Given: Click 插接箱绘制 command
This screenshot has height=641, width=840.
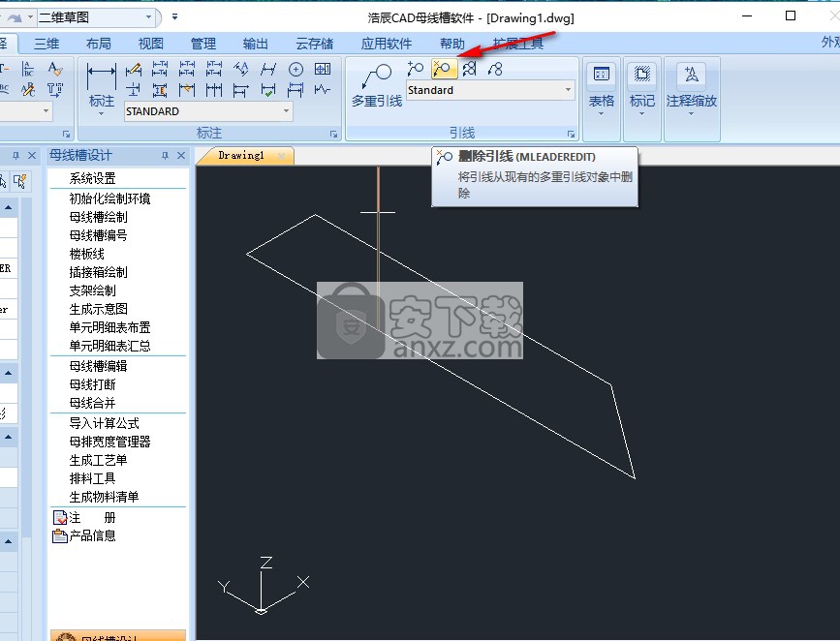Looking at the screenshot, I should click(x=98, y=272).
